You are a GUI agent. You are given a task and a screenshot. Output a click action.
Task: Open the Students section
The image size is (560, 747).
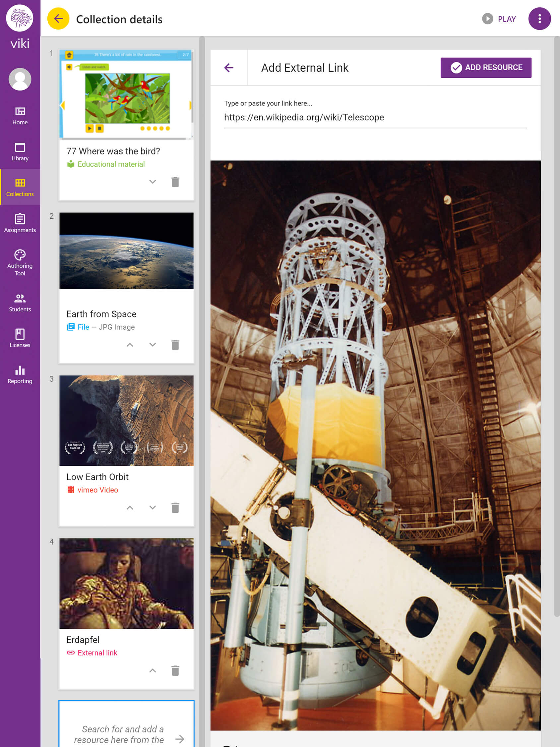click(x=20, y=303)
